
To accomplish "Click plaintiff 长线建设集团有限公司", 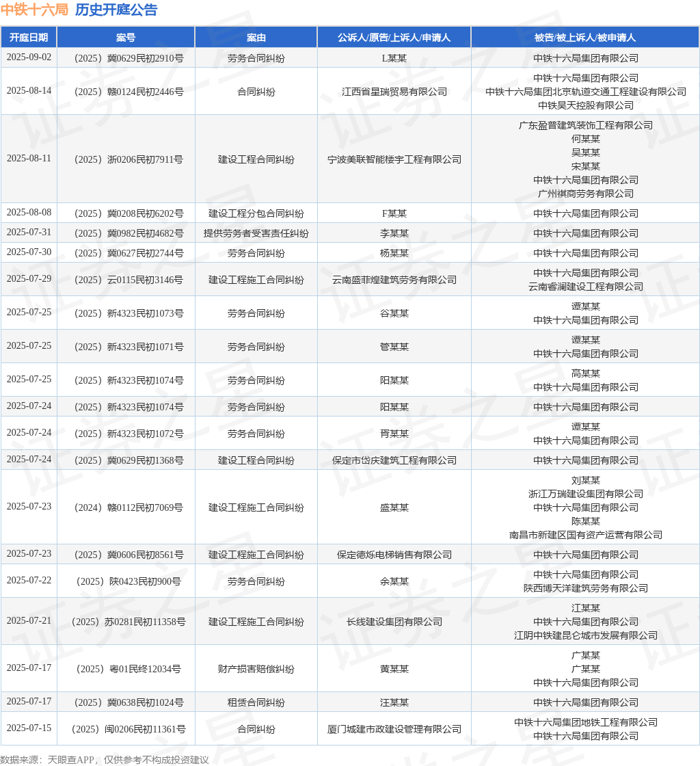I will point(394,622).
